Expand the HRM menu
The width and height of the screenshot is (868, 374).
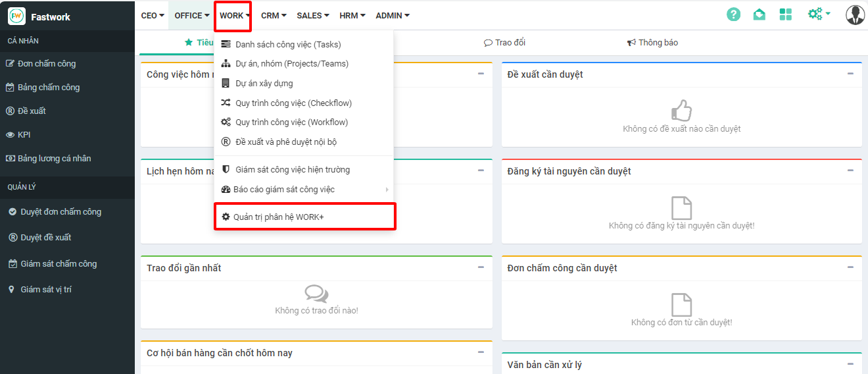pyautogui.click(x=352, y=15)
